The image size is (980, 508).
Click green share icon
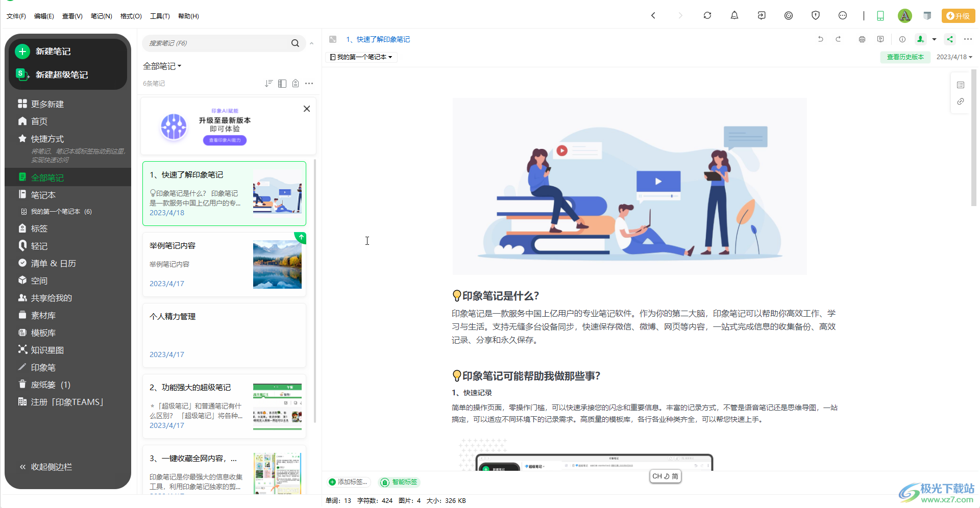click(x=950, y=39)
